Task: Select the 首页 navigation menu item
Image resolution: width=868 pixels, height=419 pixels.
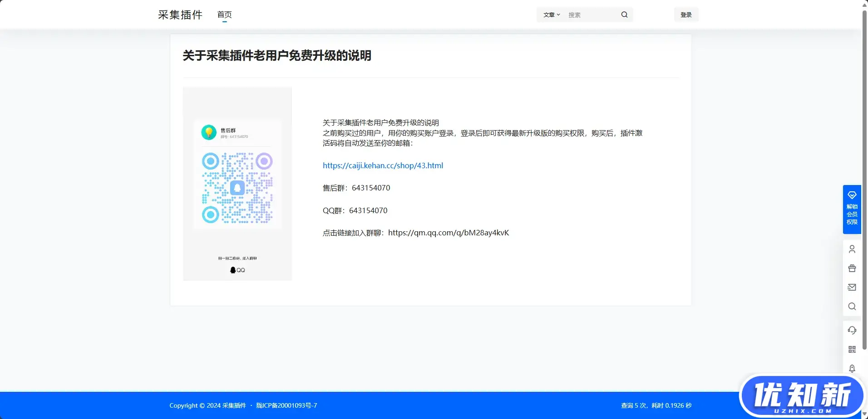Action: [224, 14]
